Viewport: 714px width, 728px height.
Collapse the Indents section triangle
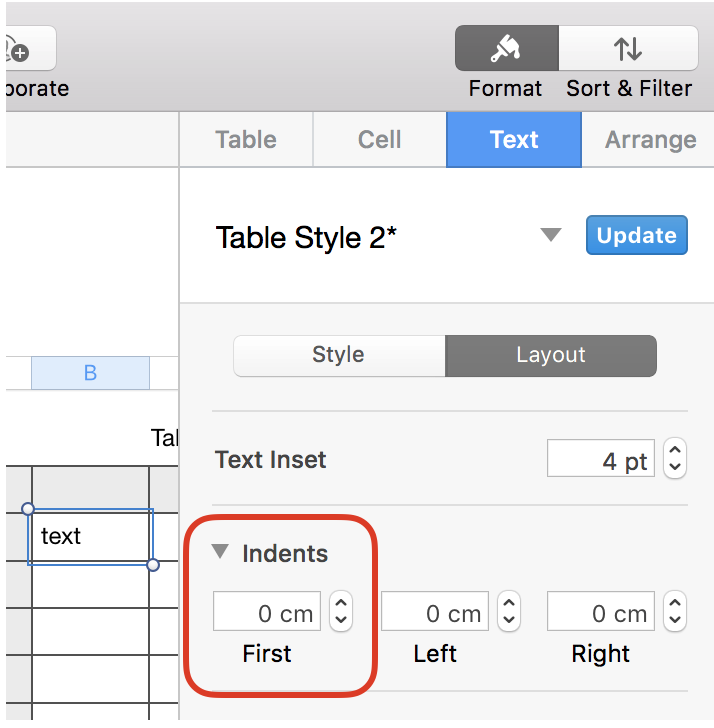pyautogui.click(x=221, y=552)
